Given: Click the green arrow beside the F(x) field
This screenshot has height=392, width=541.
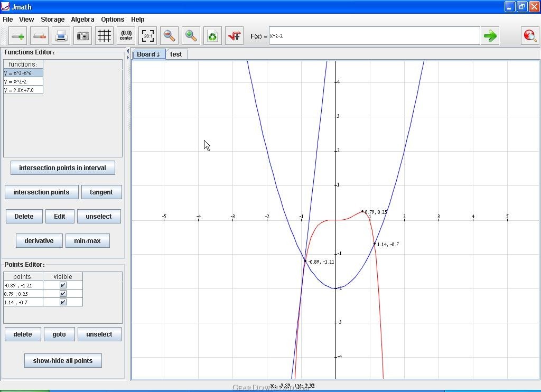Looking at the screenshot, I should point(490,36).
